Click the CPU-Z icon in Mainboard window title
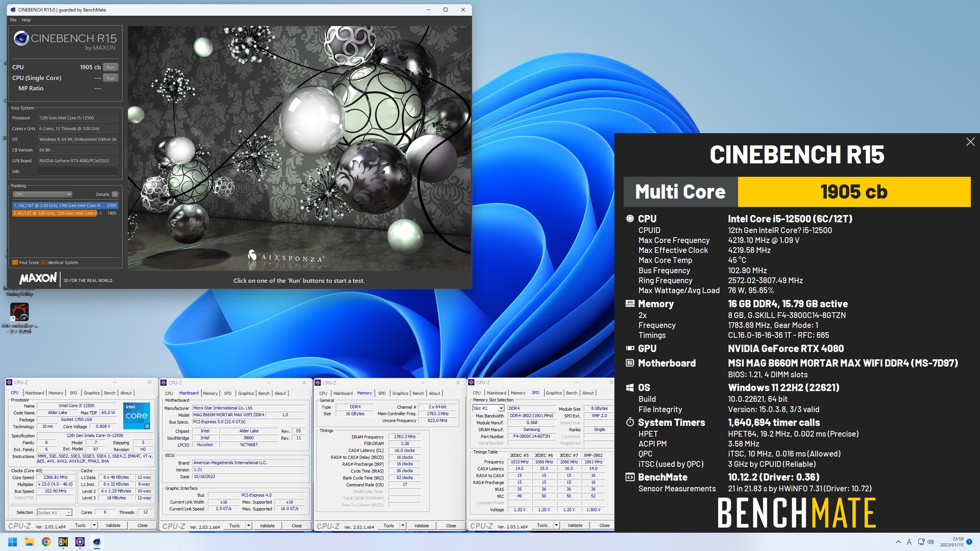 [x=163, y=383]
